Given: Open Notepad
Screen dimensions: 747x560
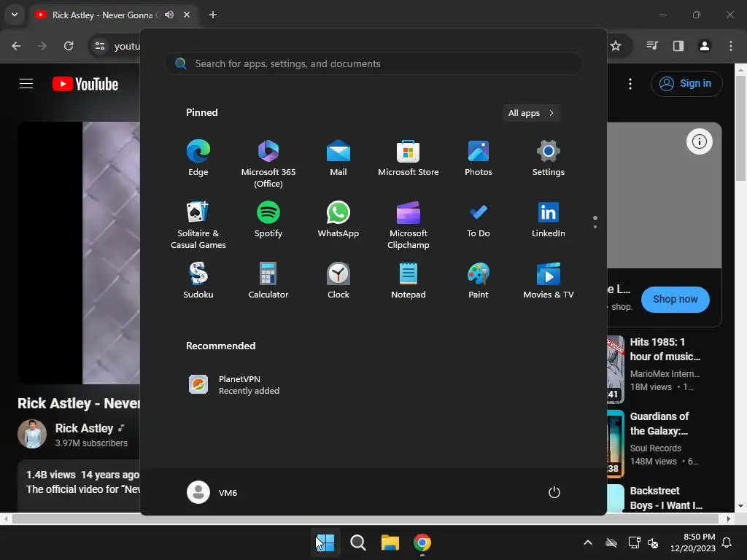Looking at the screenshot, I should coord(409,281).
